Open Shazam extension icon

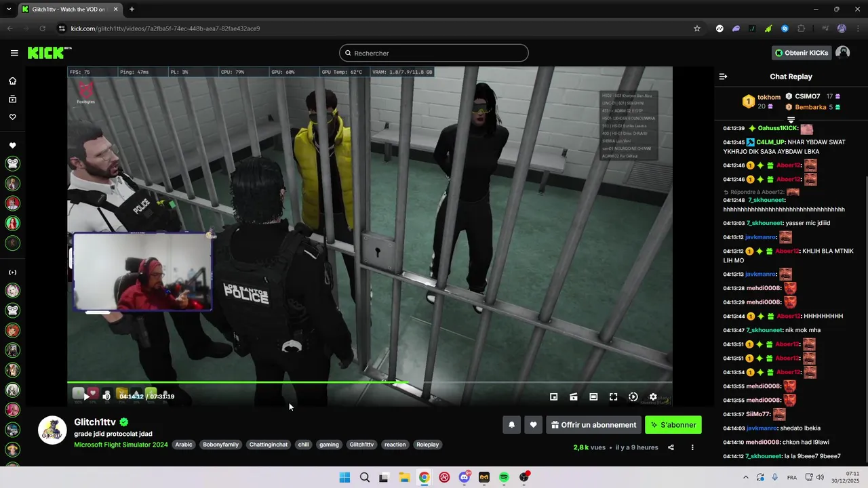785,28
